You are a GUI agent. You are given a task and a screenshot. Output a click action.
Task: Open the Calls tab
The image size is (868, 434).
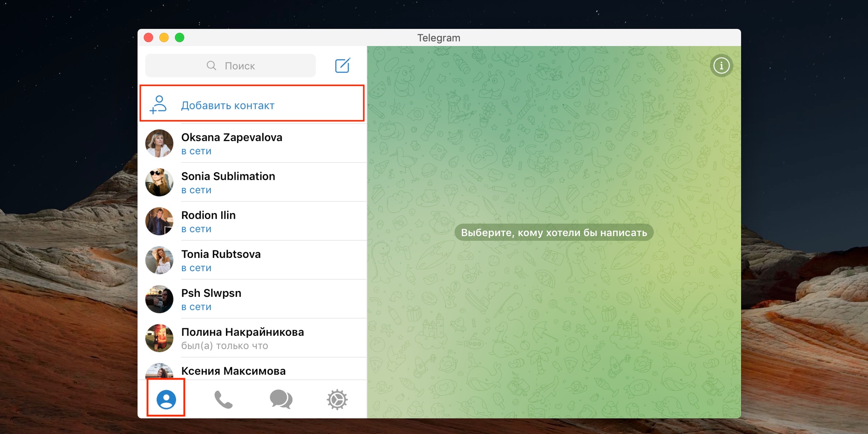coord(223,399)
